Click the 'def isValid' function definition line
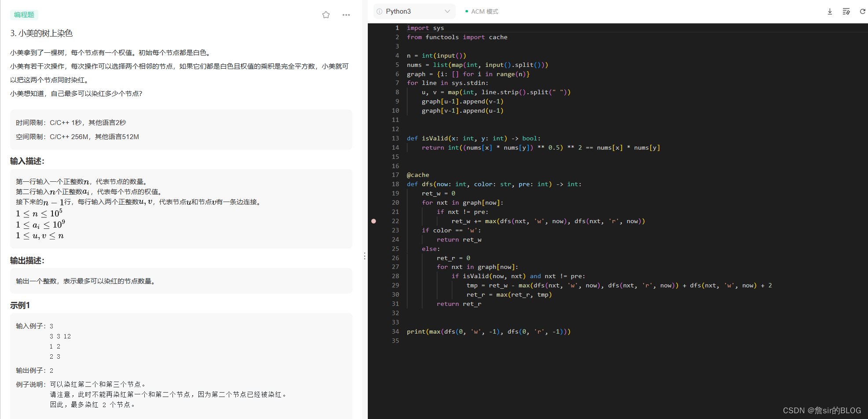868x419 pixels. (474, 138)
